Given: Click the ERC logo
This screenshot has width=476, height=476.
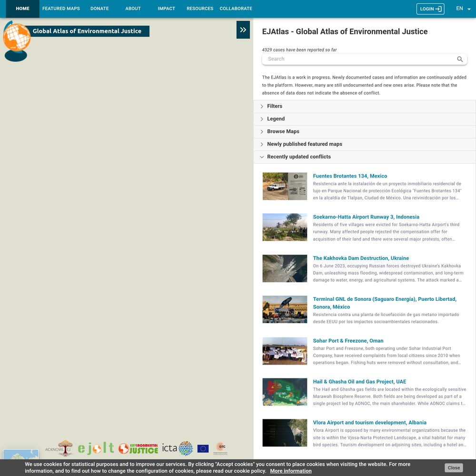Looking at the screenshot, I should coord(221,448).
